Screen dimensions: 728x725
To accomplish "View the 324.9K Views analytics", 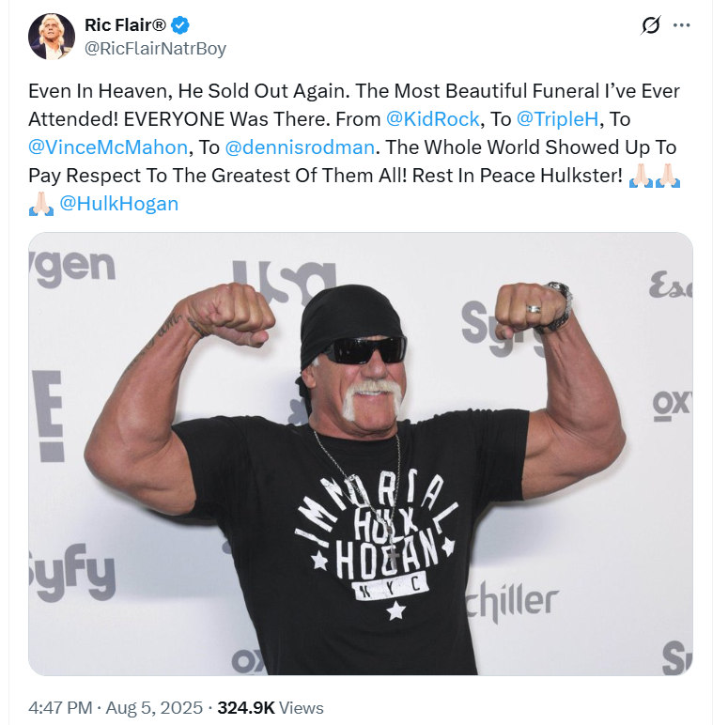I will coord(271,708).
